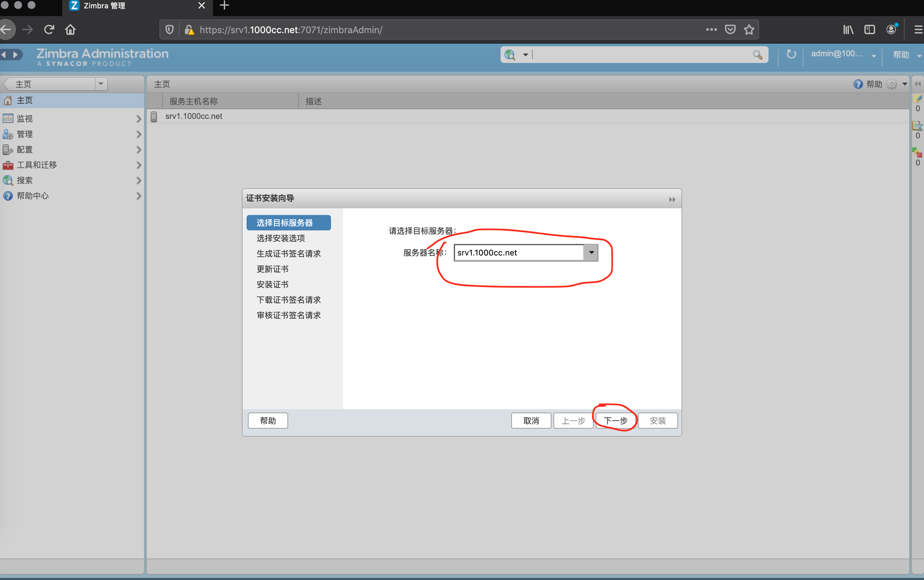
Task: Click the browser back arrow
Action: point(5,29)
